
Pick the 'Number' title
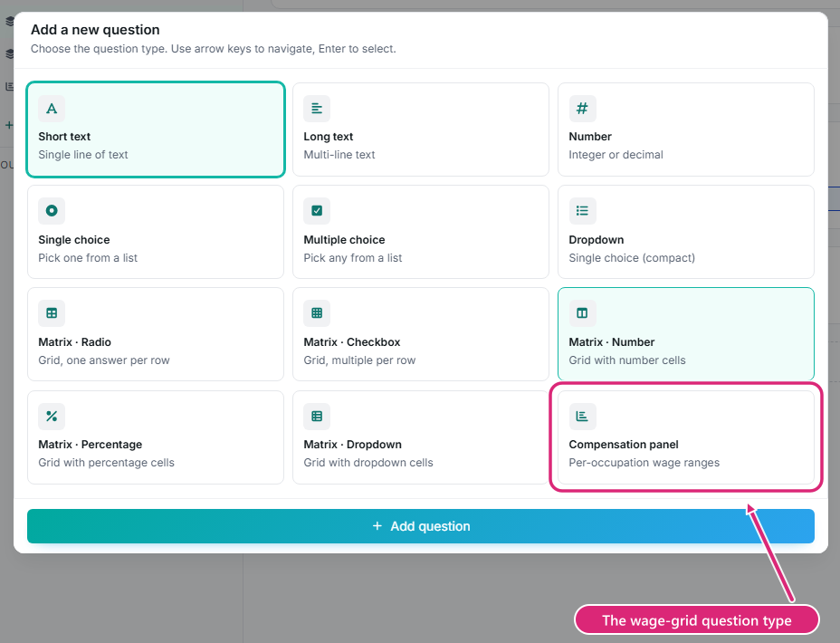(590, 137)
